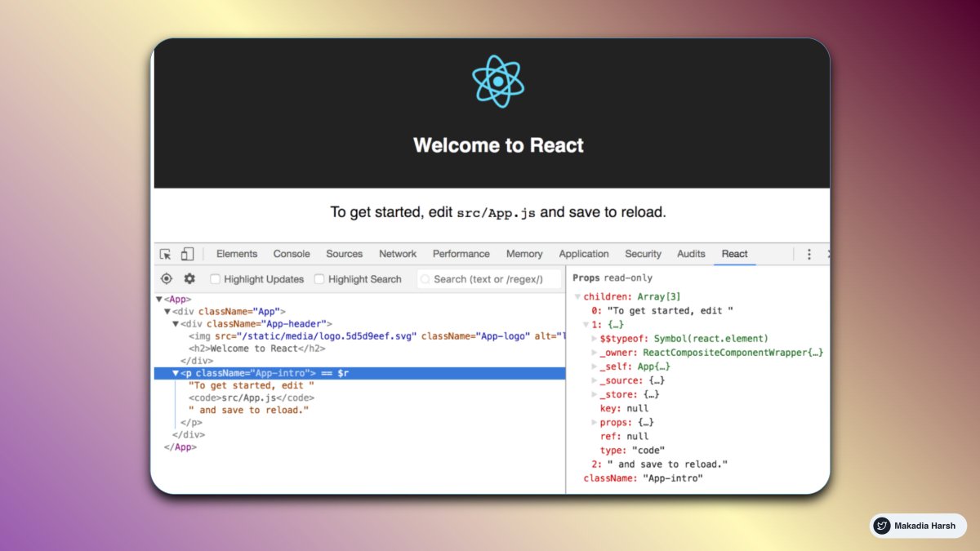
Task: Select the closing </App> tag row
Action: (180, 447)
